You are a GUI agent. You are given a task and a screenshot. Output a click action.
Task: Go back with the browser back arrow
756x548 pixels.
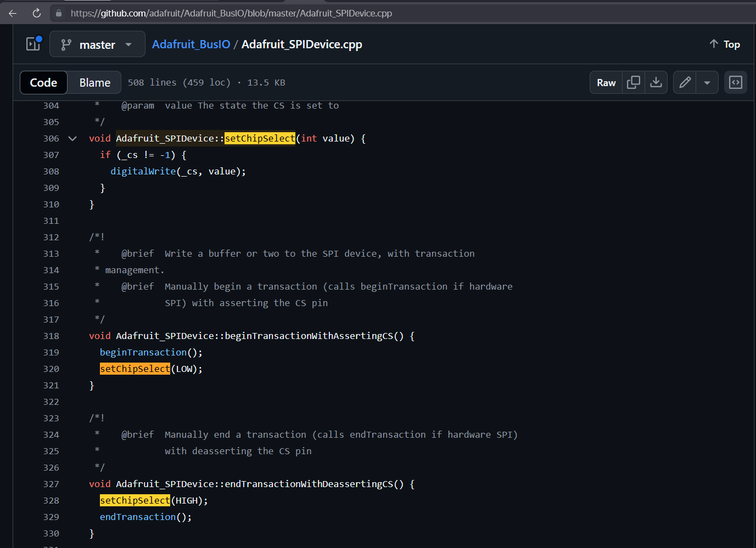coord(13,13)
